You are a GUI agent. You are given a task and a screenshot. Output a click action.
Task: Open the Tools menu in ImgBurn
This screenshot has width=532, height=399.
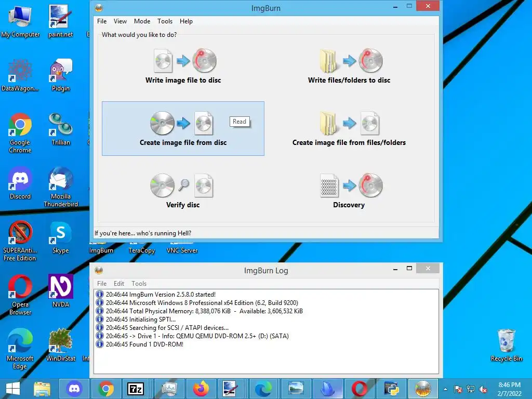click(x=165, y=21)
